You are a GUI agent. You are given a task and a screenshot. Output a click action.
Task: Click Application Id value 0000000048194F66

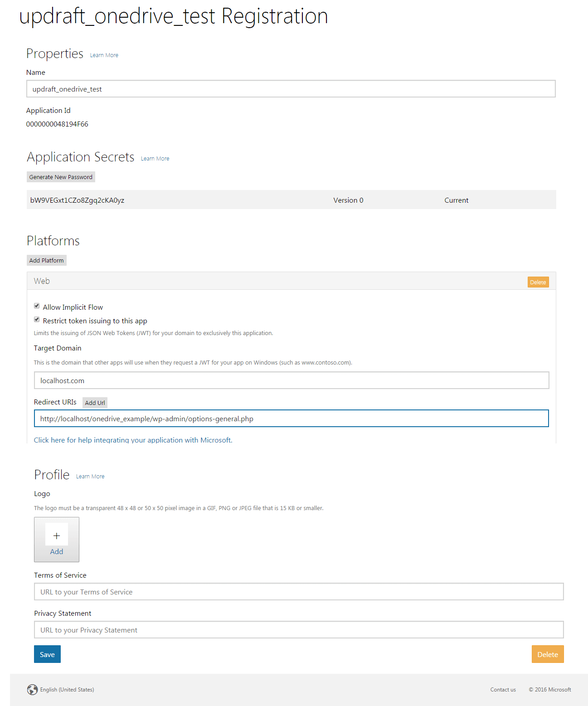coord(57,124)
